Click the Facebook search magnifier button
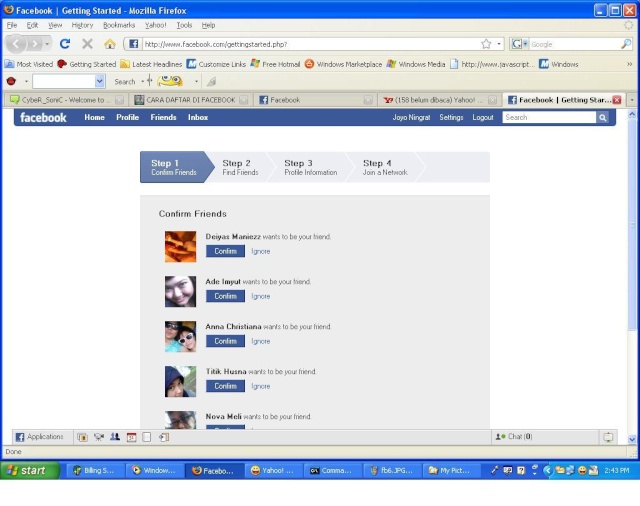Viewport: 640px width, 506px height. point(602,118)
